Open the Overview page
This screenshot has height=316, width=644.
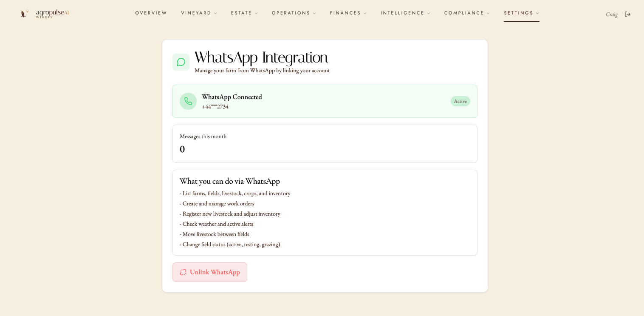pyautogui.click(x=151, y=13)
